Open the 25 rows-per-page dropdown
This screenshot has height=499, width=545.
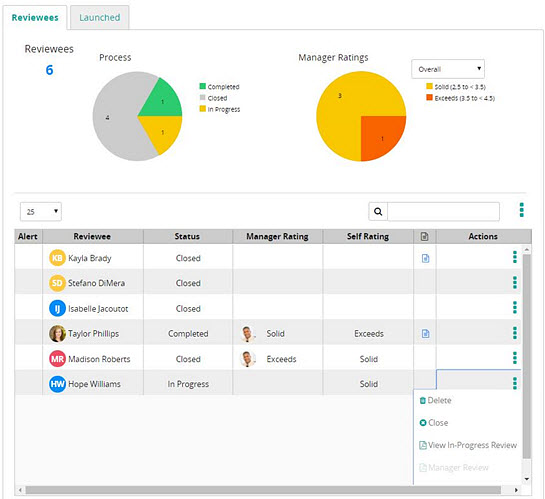coord(41,211)
